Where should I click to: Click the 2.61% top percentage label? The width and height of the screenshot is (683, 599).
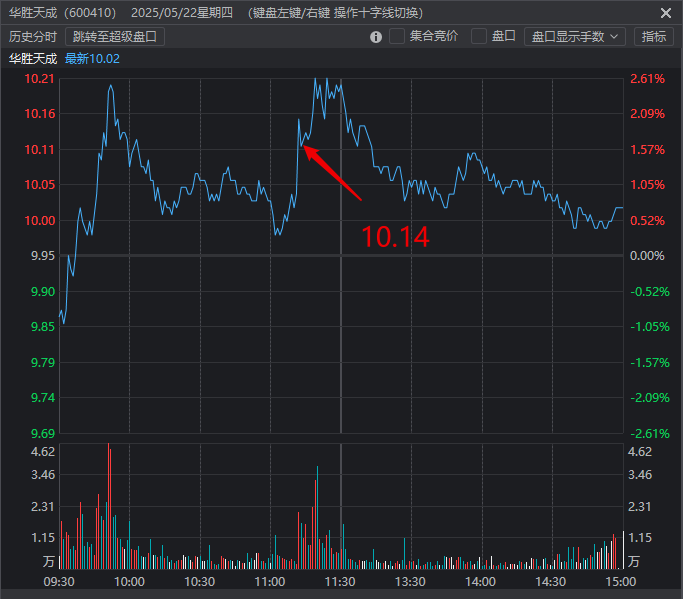(647, 79)
